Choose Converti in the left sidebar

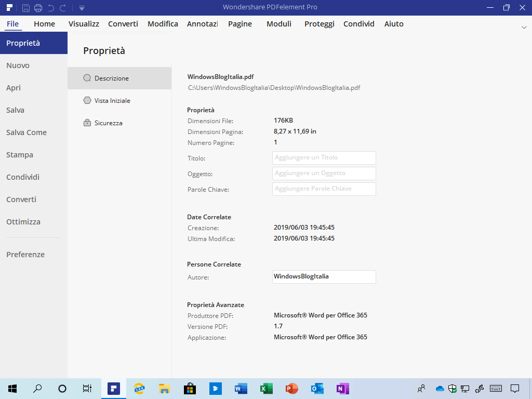(34, 200)
